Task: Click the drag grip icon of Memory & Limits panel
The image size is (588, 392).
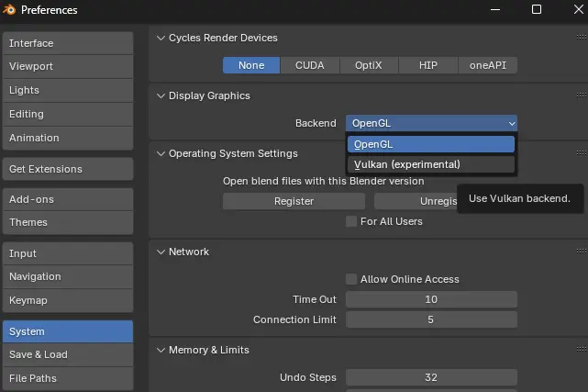Action: click(x=582, y=349)
